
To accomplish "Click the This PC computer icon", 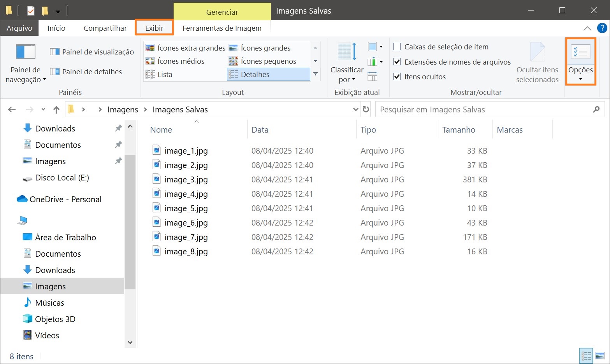I will point(23,220).
